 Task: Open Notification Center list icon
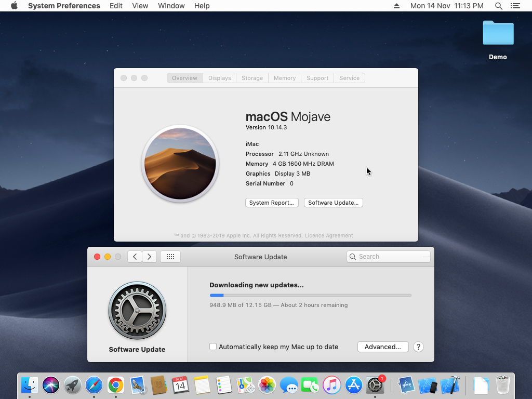515,6
